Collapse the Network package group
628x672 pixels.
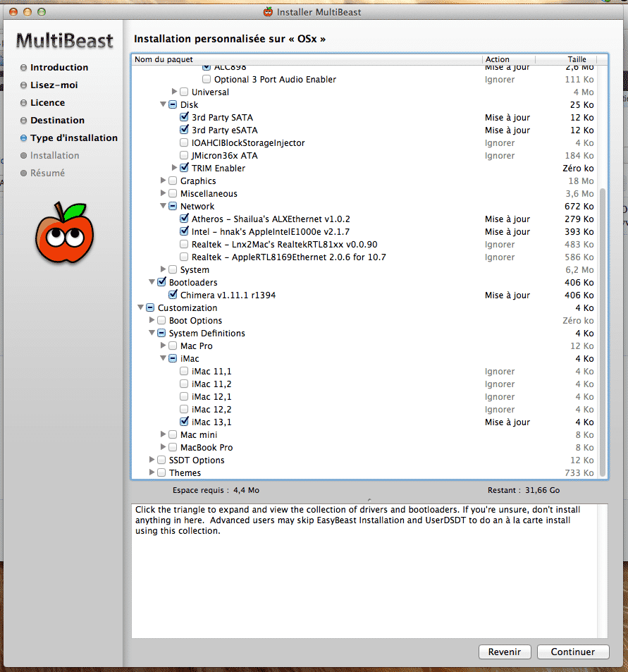(164, 207)
